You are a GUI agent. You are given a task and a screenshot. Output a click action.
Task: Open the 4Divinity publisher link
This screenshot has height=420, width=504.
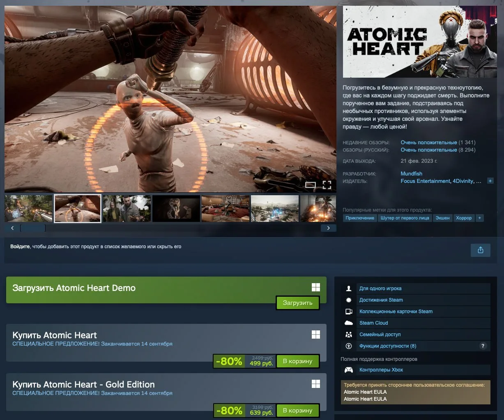click(x=463, y=181)
